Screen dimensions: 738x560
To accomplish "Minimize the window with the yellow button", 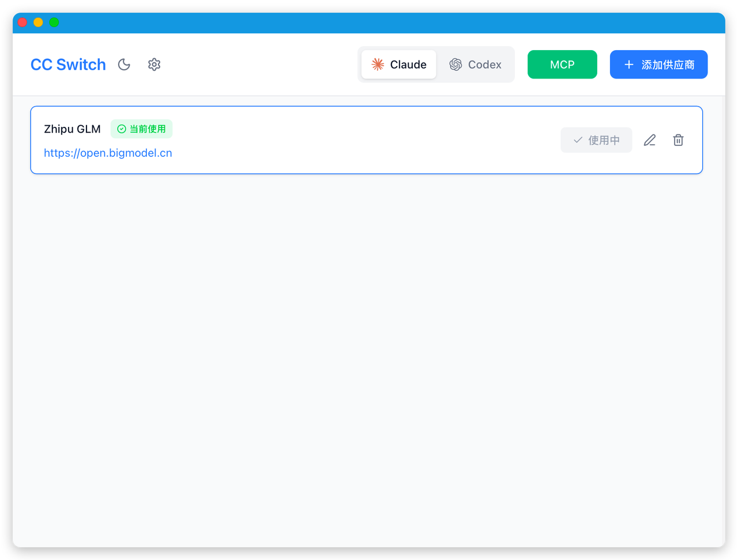I will pos(38,22).
